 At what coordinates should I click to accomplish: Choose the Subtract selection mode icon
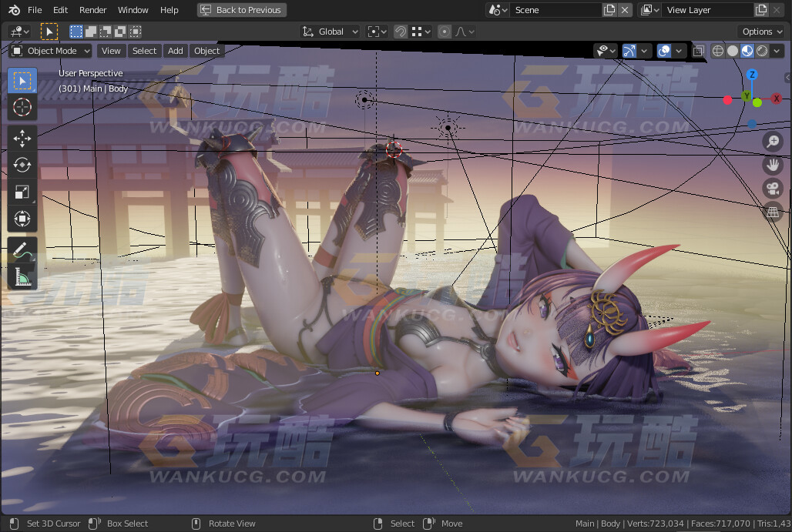pyautogui.click(x=106, y=32)
